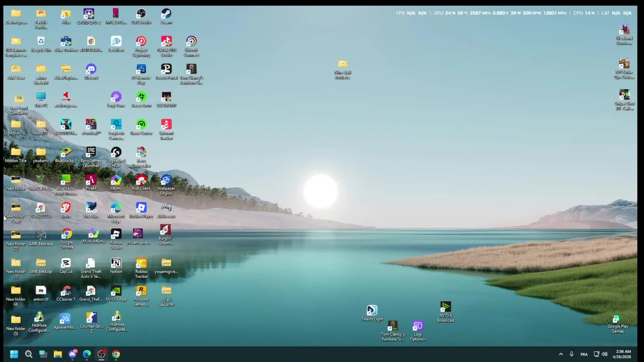Open the taskbar clock and date
The height and width of the screenshot is (362, 644).
pyautogui.click(x=622, y=354)
